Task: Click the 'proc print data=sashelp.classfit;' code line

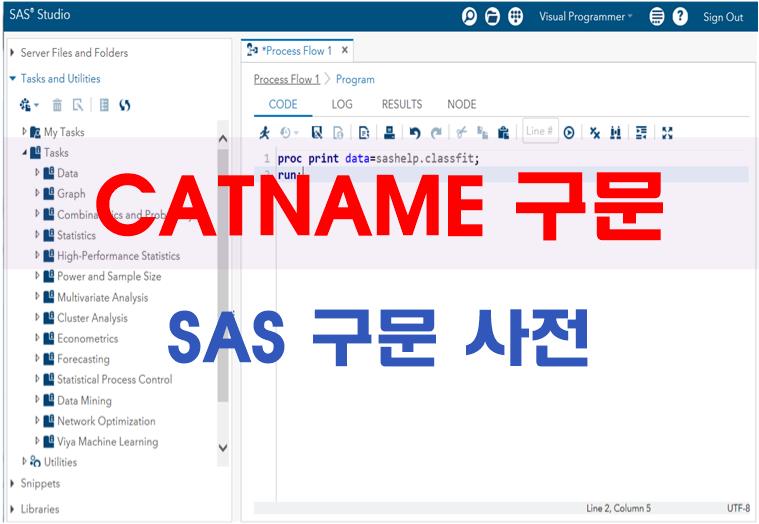Action: click(378, 158)
